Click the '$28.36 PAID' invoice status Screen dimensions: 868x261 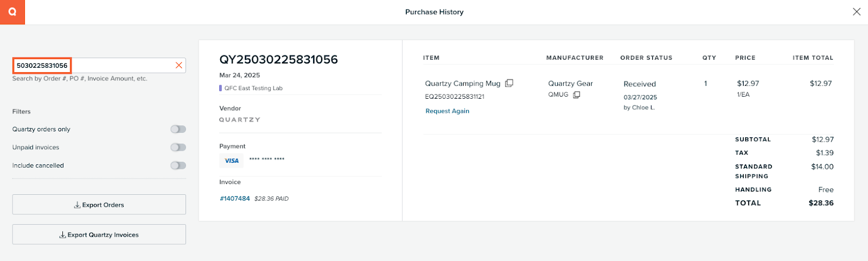pos(271,199)
